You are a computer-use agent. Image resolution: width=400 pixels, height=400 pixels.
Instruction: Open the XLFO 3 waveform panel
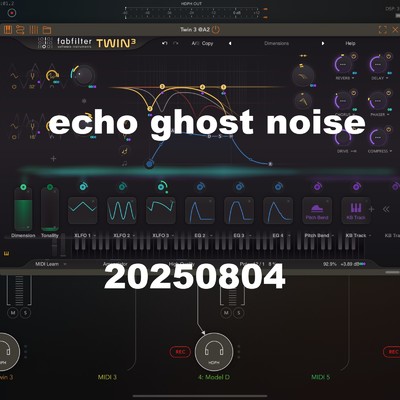[x=161, y=210]
